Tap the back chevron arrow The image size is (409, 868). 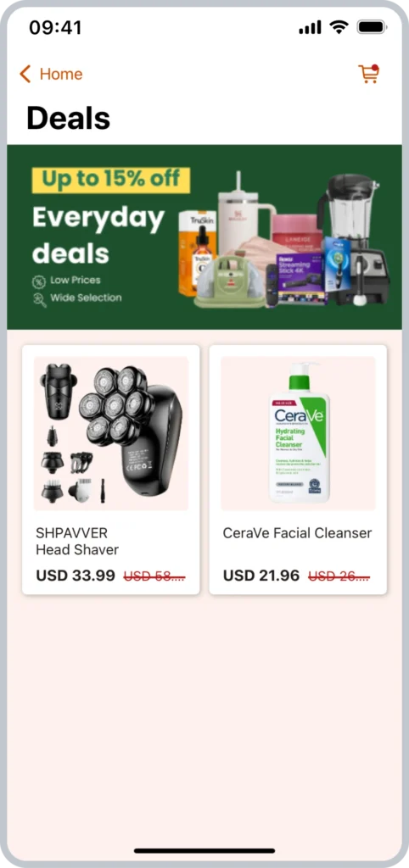point(25,74)
